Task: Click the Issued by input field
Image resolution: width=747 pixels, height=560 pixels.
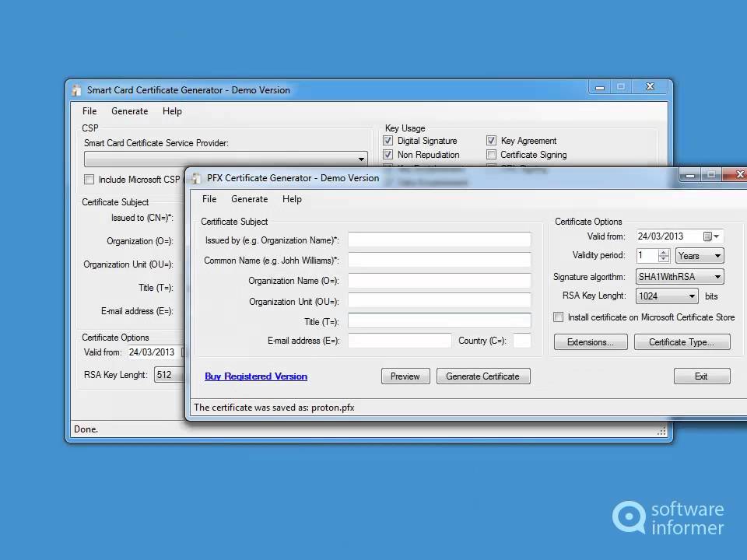Action: 439,240
